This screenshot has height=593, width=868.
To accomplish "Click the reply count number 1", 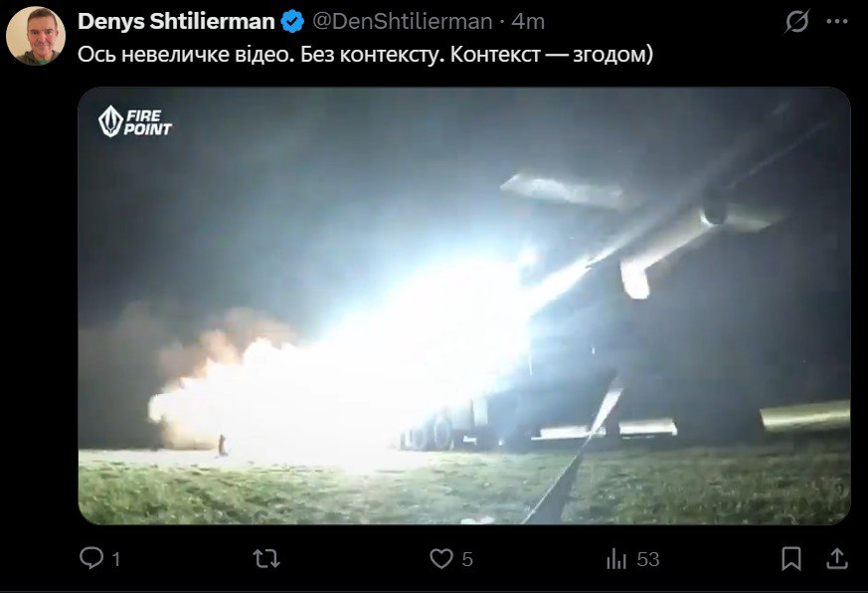I will click(x=115, y=559).
